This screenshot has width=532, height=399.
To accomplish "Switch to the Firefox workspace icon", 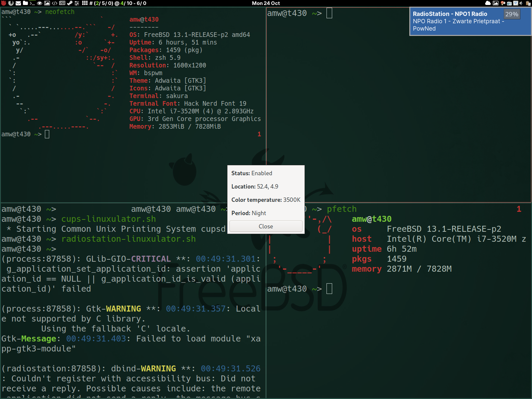I will (11, 3).
